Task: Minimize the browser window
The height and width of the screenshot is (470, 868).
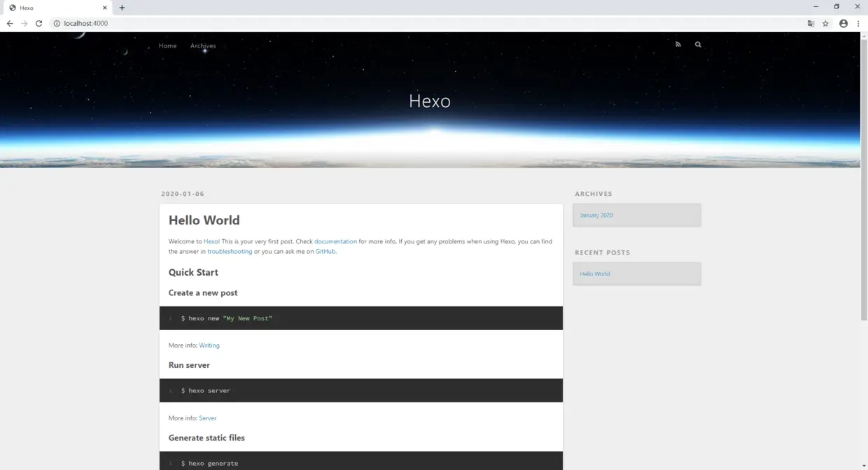Action: tap(815, 7)
